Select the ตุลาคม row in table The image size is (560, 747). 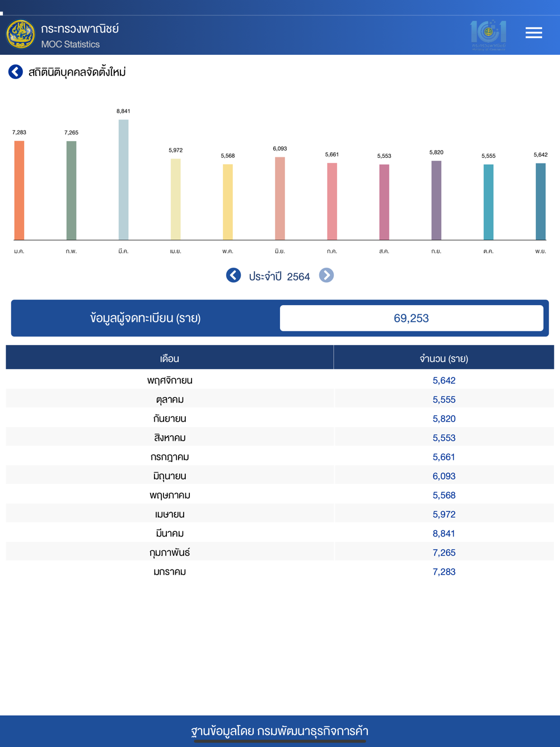point(280,399)
